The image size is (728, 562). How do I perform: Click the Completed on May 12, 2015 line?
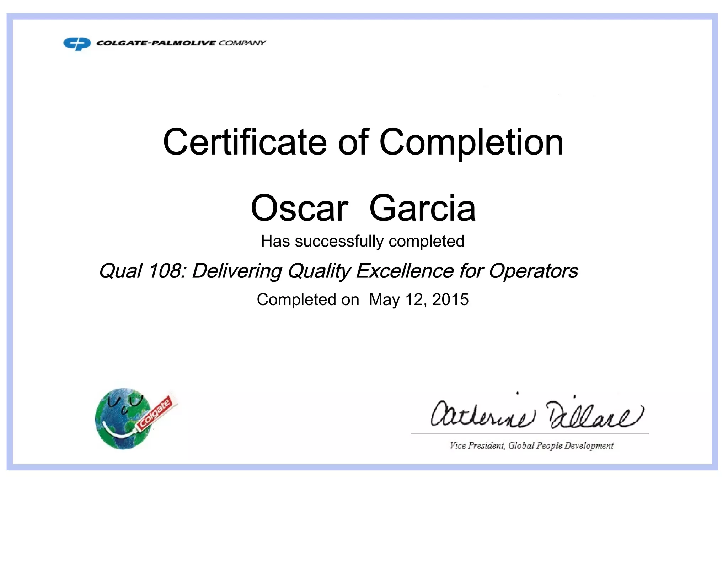pos(363,299)
